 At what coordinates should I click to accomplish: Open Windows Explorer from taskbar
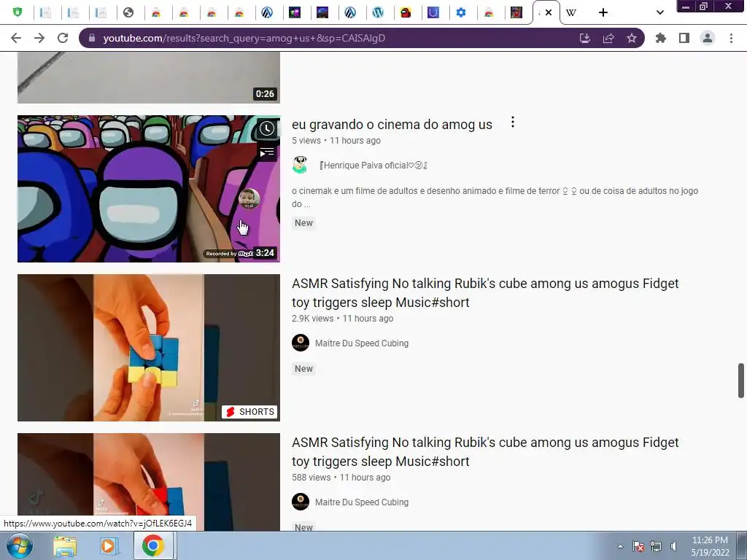point(65,546)
